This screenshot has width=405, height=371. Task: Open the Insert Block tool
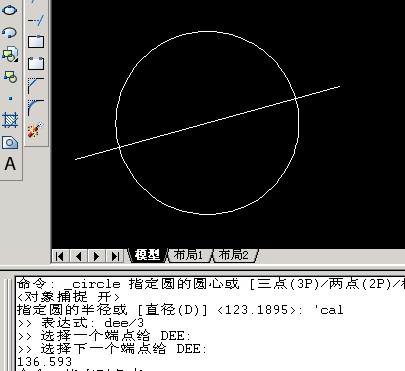[10, 54]
